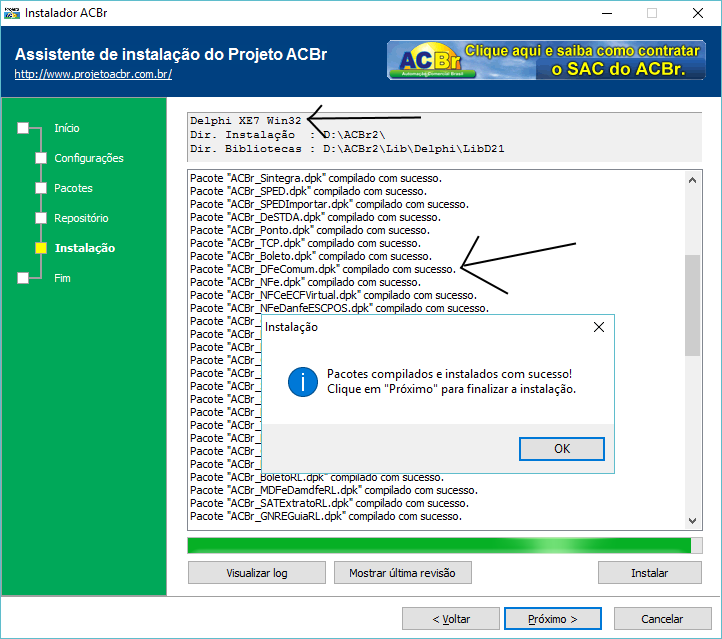Image resolution: width=722 pixels, height=639 pixels.
Task: Select the ACBr_BoletoRL.dpk log line
Action: click(x=317, y=478)
